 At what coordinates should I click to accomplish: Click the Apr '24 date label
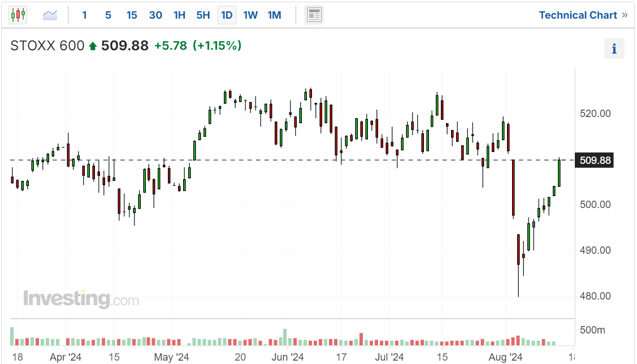(66, 357)
